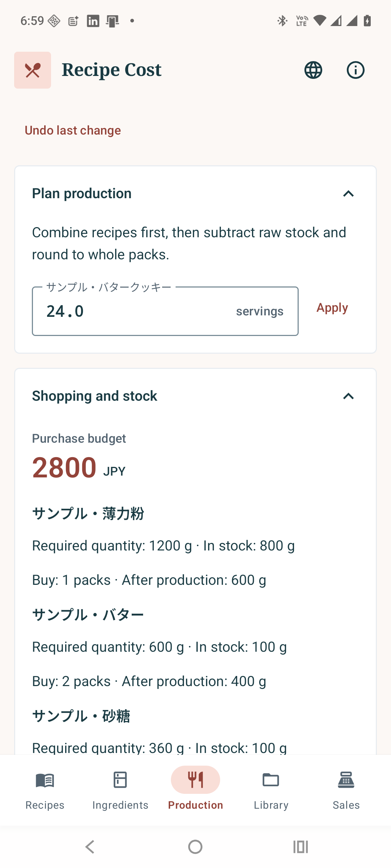
Task: Open the info circle icon
Action: click(x=356, y=70)
